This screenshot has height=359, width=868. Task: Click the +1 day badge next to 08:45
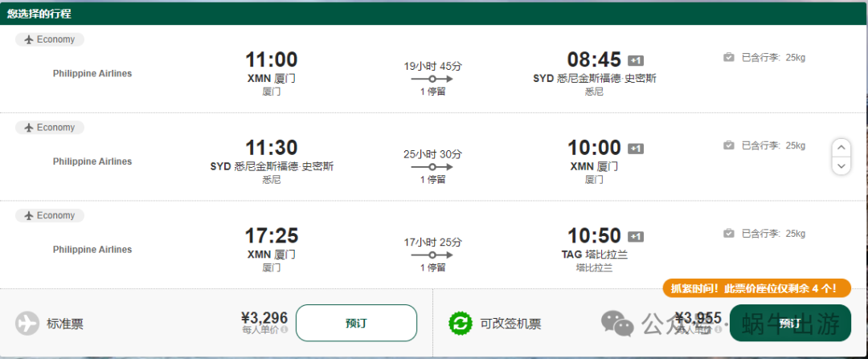pos(636,60)
